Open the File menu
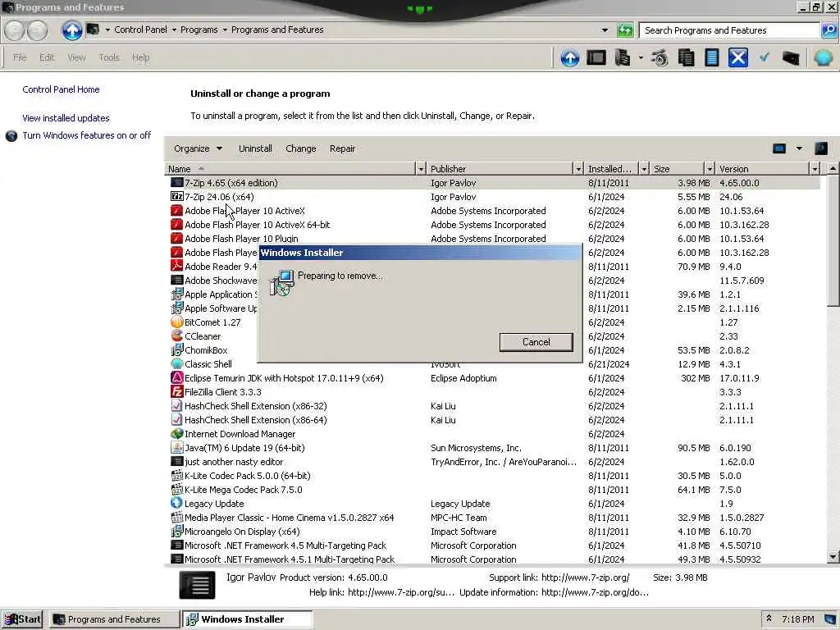Screen dimensions: 840x630 click(20, 57)
